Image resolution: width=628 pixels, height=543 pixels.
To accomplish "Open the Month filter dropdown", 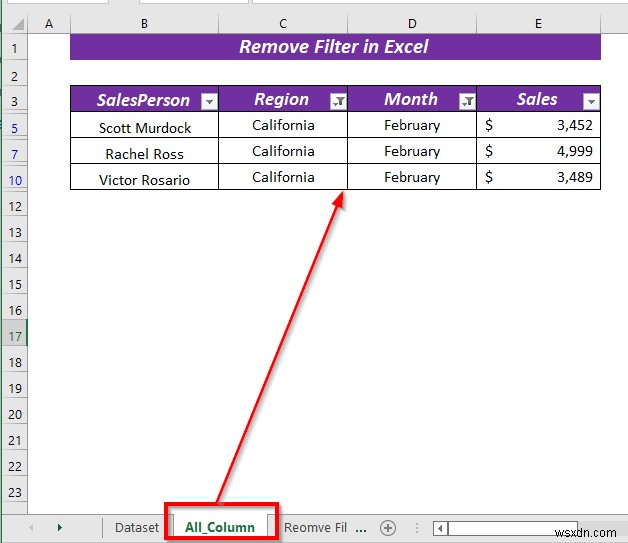I will coord(467,102).
